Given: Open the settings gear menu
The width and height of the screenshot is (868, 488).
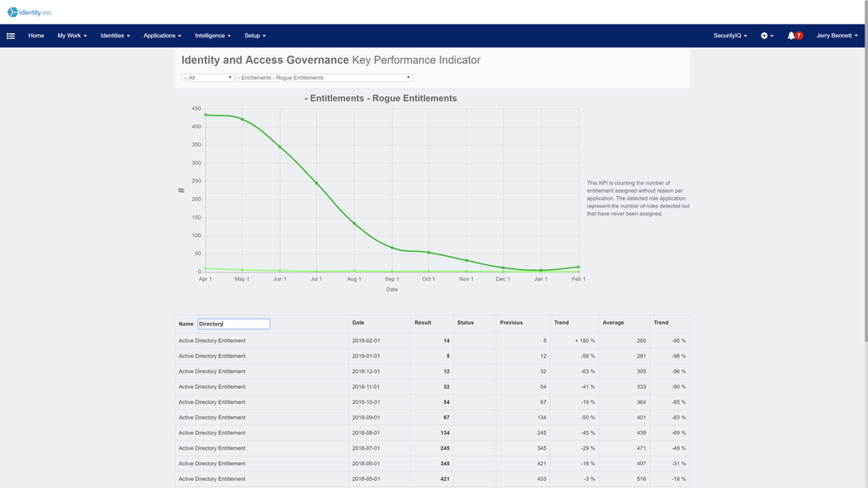Looking at the screenshot, I should coord(766,36).
